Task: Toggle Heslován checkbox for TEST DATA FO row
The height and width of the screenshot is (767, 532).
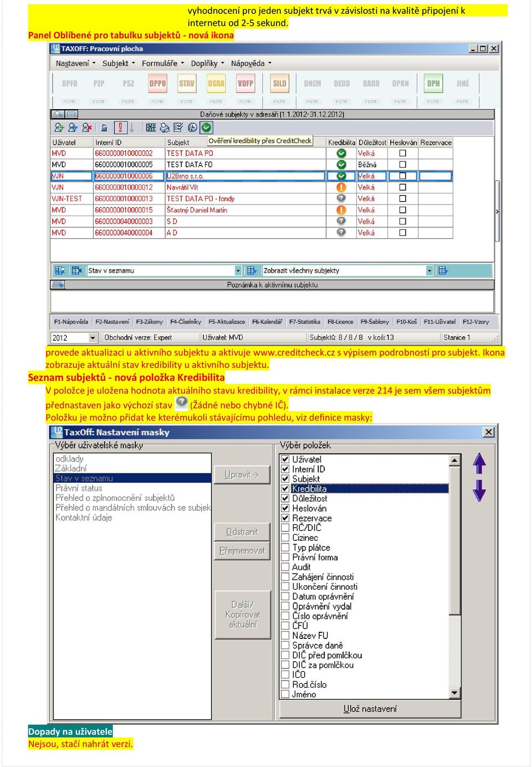Action: pos(403,165)
